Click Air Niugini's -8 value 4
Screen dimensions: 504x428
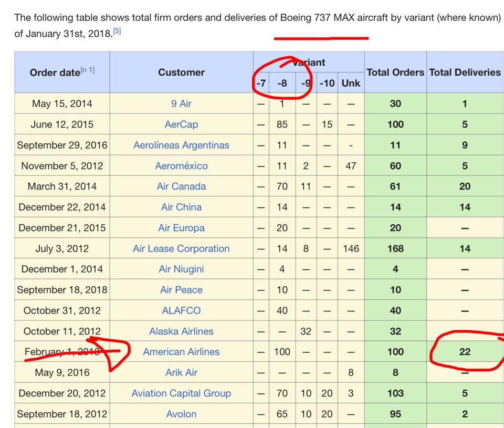[x=282, y=269]
